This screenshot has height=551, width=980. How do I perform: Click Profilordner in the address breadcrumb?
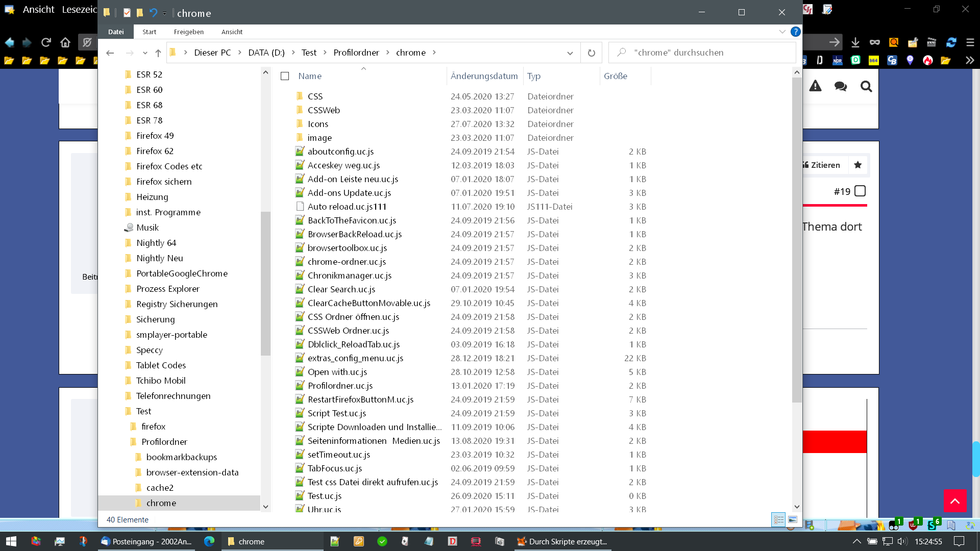click(356, 53)
